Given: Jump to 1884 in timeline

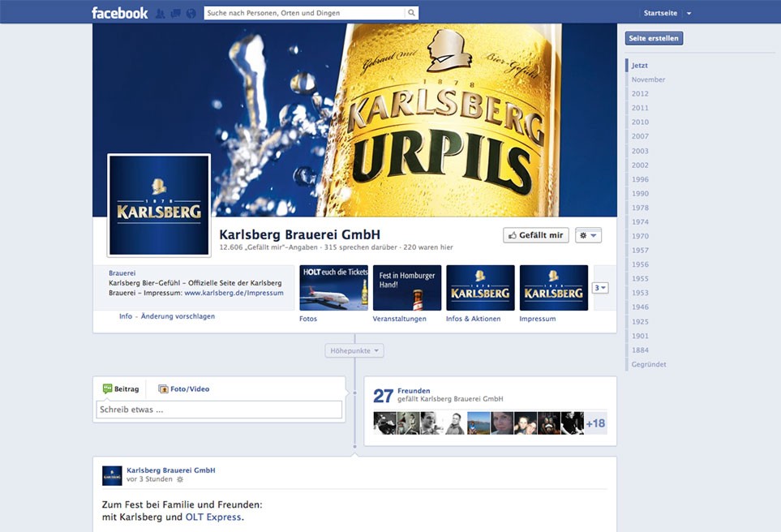Looking at the screenshot, I should [640, 350].
